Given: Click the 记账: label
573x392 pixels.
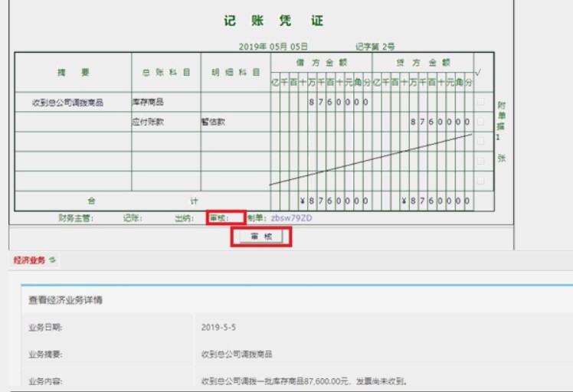Looking at the screenshot, I should (133, 218).
